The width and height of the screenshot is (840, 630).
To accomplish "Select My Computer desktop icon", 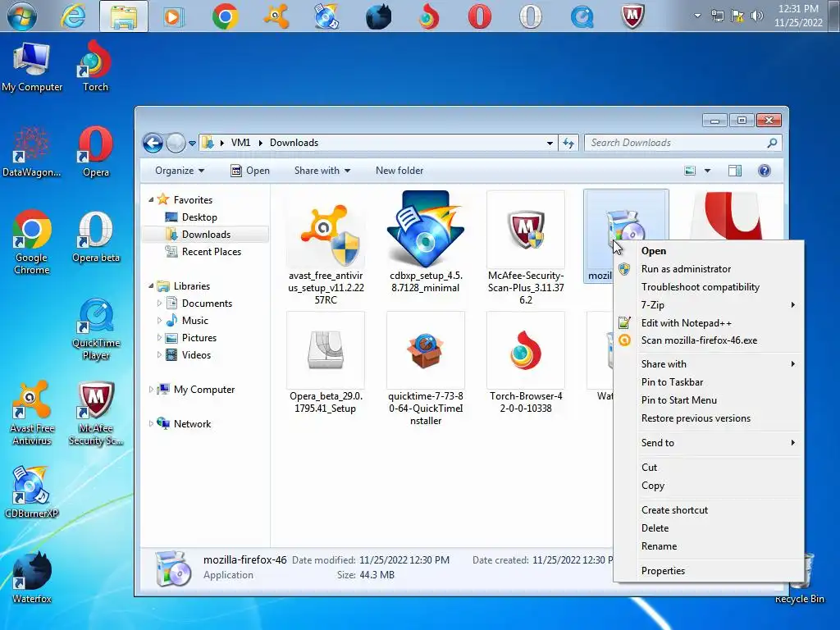I will click(x=32, y=66).
